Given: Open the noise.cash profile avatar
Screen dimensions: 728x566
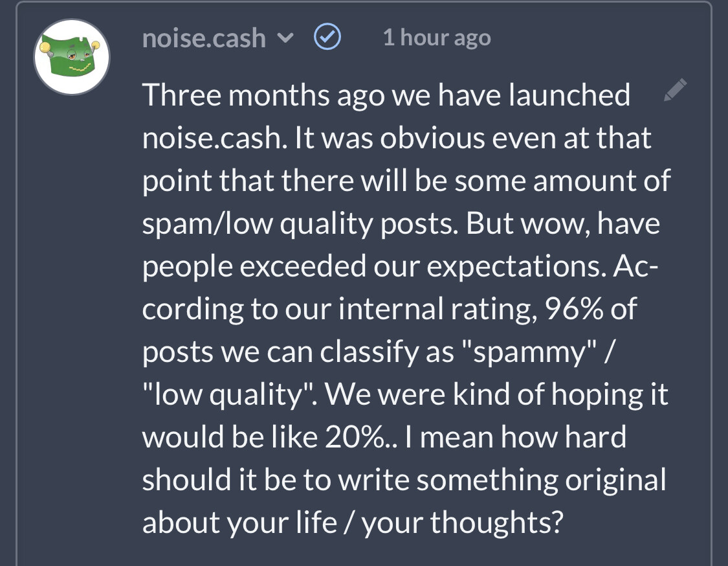Looking at the screenshot, I should tap(72, 57).
